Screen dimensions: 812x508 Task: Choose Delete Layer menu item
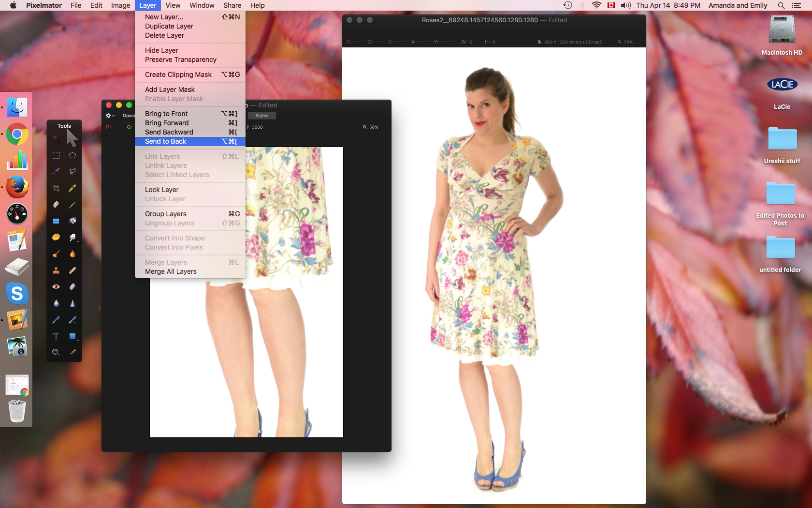[x=190, y=35]
